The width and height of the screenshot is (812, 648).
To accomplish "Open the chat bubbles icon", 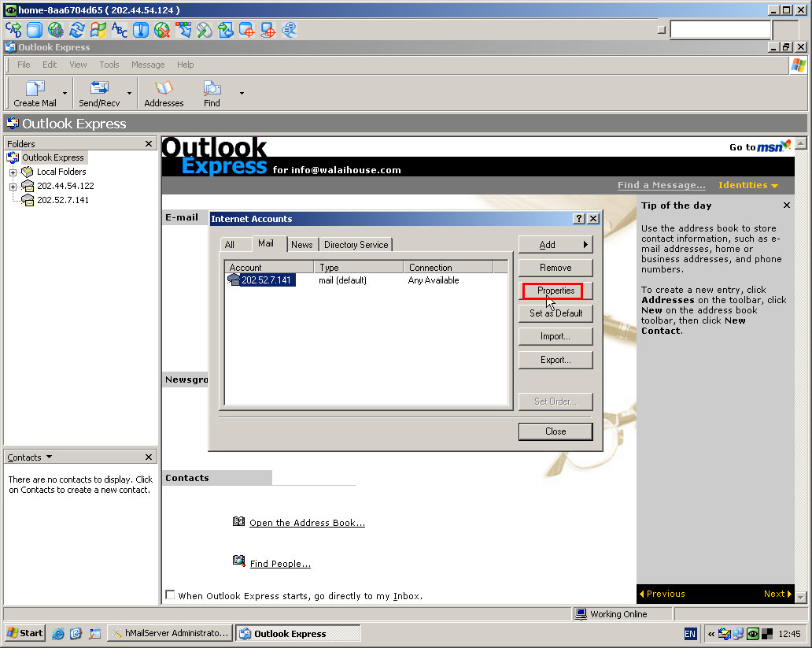I will 290,30.
